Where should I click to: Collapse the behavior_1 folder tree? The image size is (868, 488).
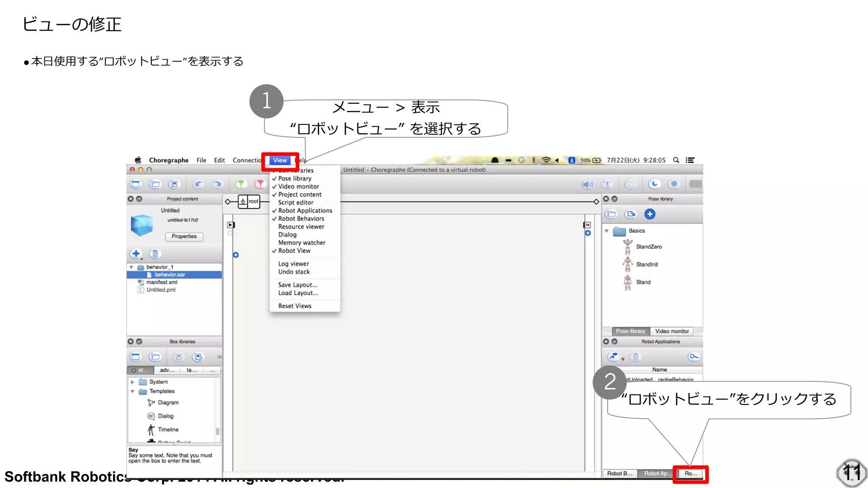click(131, 267)
